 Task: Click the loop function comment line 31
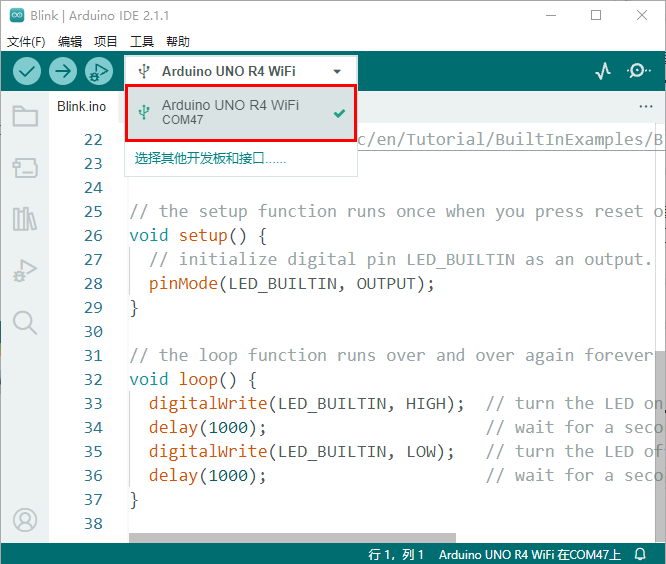coord(391,355)
